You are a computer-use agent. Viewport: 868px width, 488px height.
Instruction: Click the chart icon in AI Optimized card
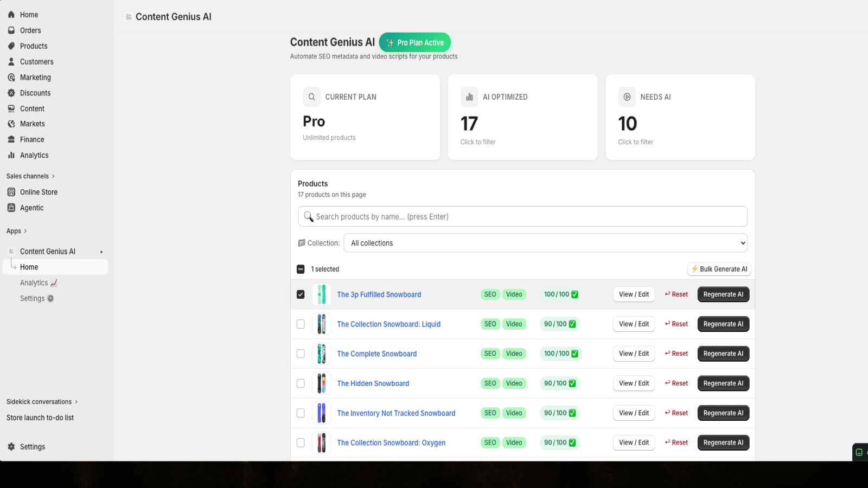tap(469, 97)
